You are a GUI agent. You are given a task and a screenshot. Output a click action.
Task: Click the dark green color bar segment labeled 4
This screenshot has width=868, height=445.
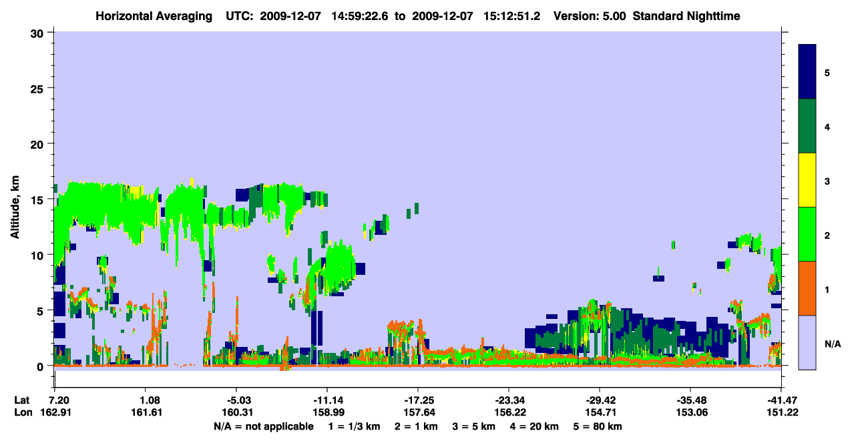click(x=807, y=126)
